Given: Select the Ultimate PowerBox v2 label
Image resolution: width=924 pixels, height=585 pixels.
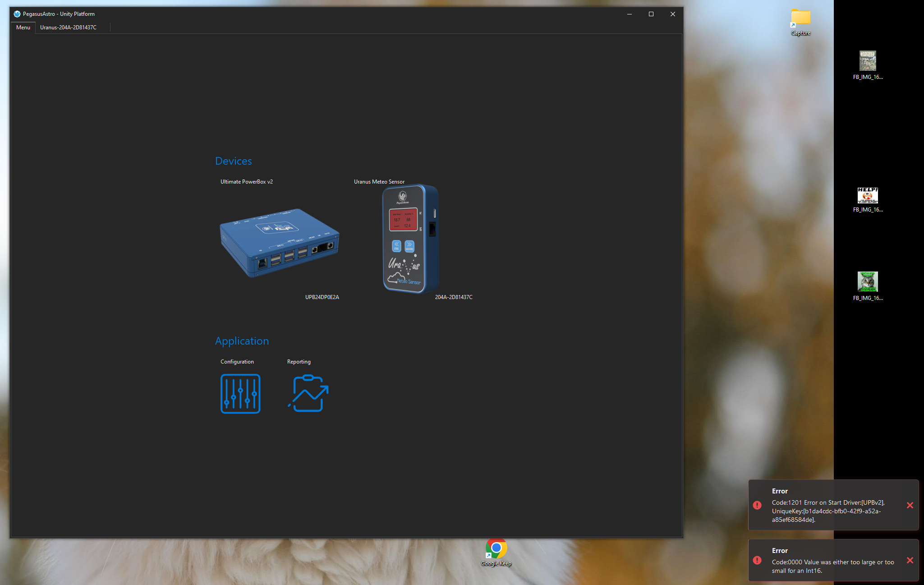Looking at the screenshot, I should point(247,182).
